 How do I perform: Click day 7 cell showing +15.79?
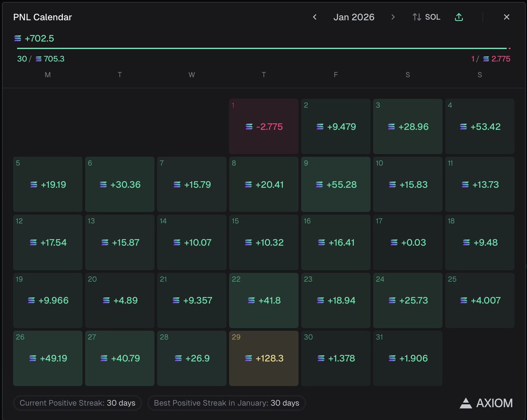(x=192, y=184)
